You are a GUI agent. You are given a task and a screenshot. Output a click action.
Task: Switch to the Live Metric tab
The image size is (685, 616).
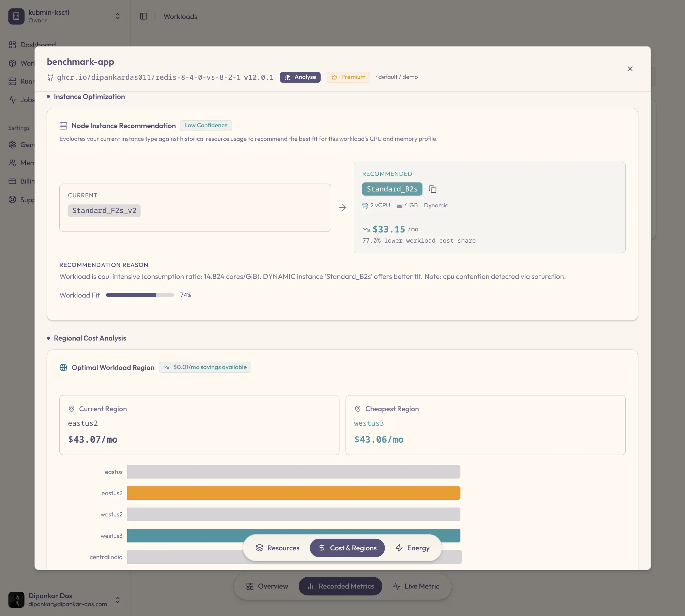tap(416, 586)
